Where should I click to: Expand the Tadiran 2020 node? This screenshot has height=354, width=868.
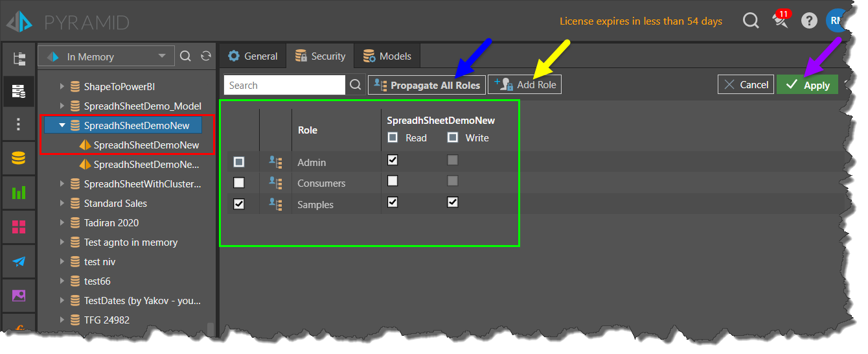pyautogui.click(x=62, y=223)
